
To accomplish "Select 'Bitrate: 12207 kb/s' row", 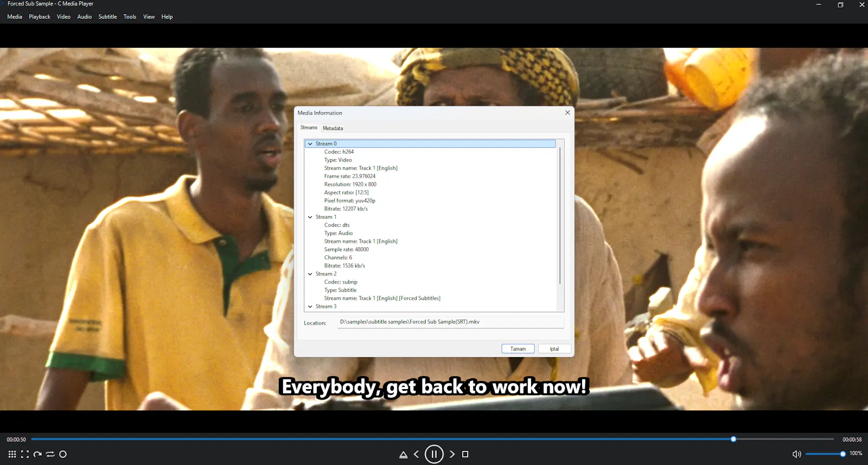I will pos(346,209).
